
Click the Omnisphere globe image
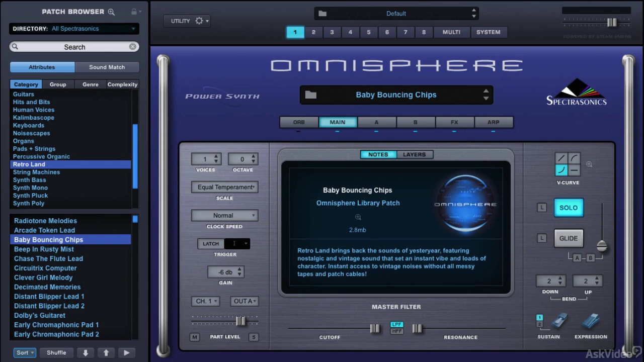click(465, 204)
